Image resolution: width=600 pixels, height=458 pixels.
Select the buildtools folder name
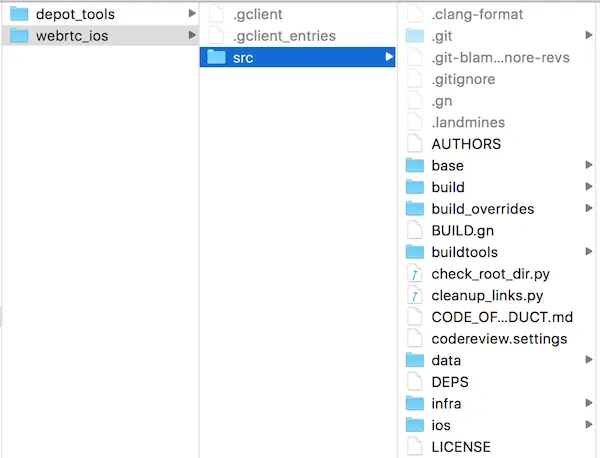pos(465,252)
